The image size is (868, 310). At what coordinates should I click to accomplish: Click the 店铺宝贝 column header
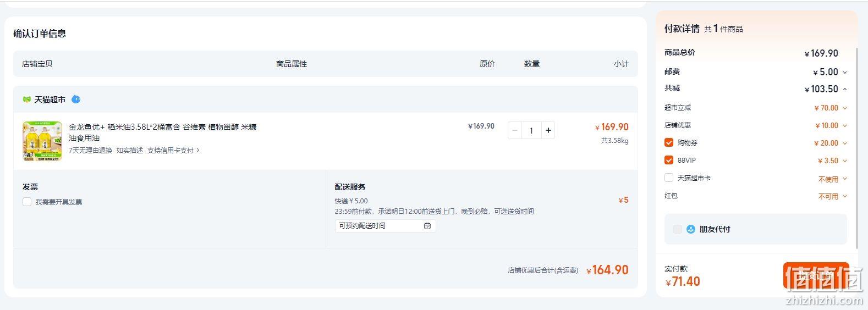tap(37, 64)
